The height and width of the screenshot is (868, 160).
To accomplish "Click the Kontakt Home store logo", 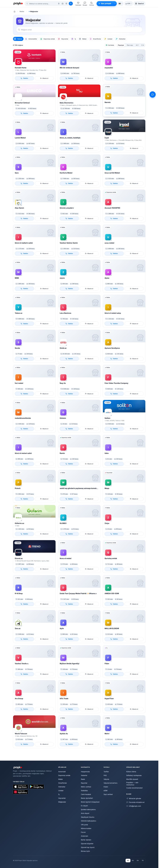I will click(x=18, y=62).
